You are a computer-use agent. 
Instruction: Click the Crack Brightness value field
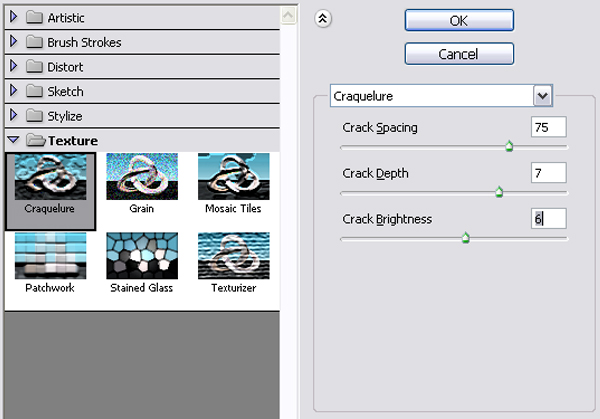[549, 219]
